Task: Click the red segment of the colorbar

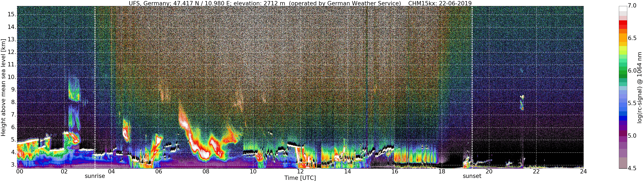Action: tap(623, 25)
